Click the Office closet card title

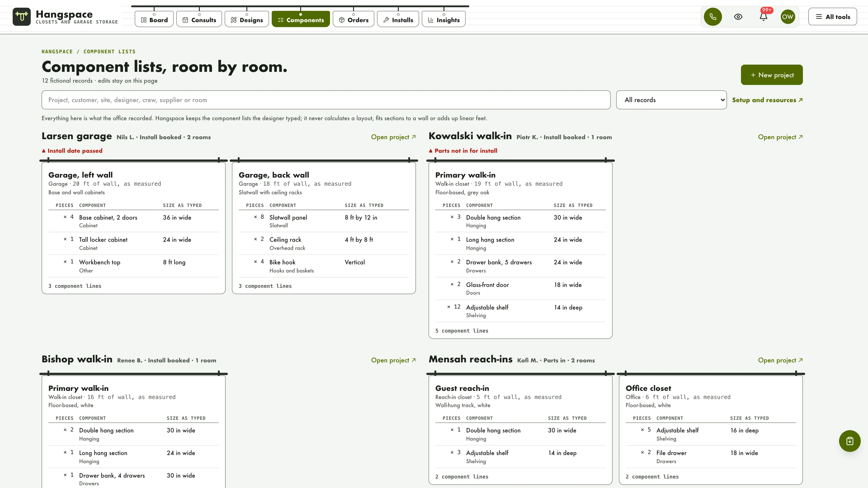pyautogui.click(x=648, y=388)
